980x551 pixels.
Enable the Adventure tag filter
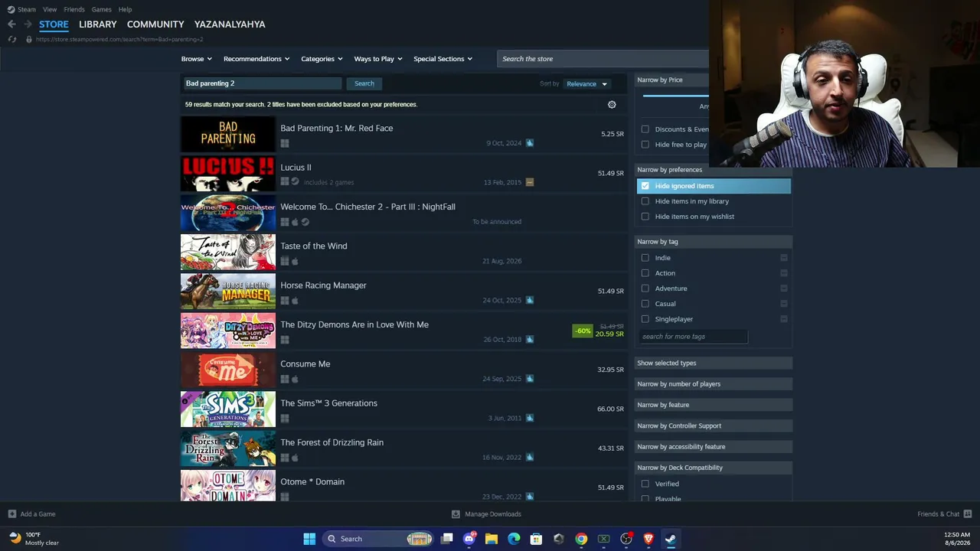pyautogui.click(x=645, y=289)
